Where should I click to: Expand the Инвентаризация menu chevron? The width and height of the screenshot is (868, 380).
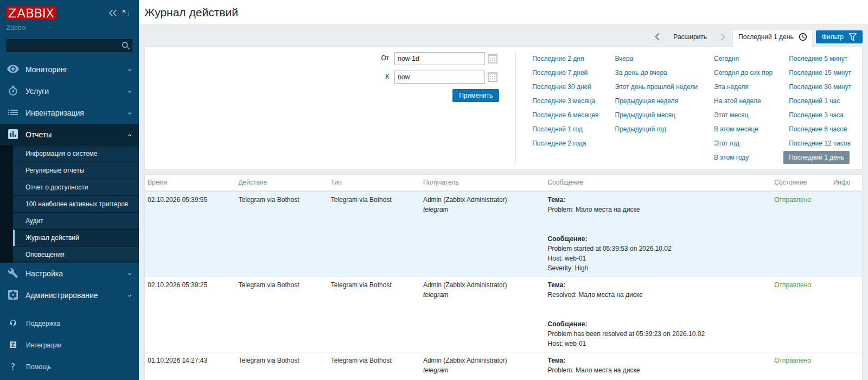point(130,113)
